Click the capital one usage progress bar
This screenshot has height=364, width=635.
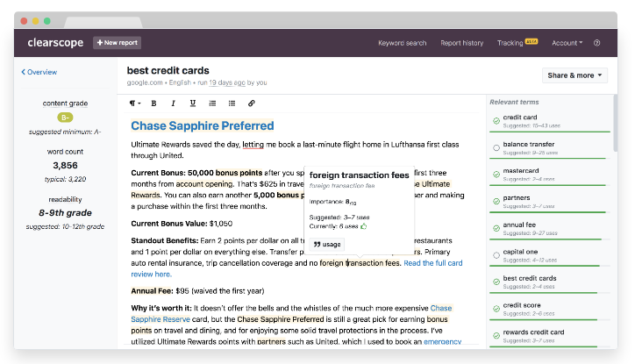click(x=550, y=266)
